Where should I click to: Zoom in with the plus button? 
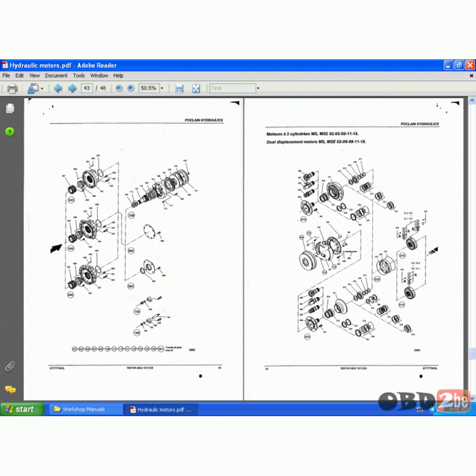(x=131, y=88)
